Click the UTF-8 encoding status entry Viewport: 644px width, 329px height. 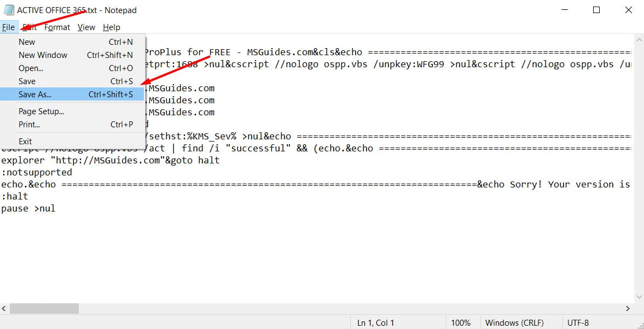point(577,323)
